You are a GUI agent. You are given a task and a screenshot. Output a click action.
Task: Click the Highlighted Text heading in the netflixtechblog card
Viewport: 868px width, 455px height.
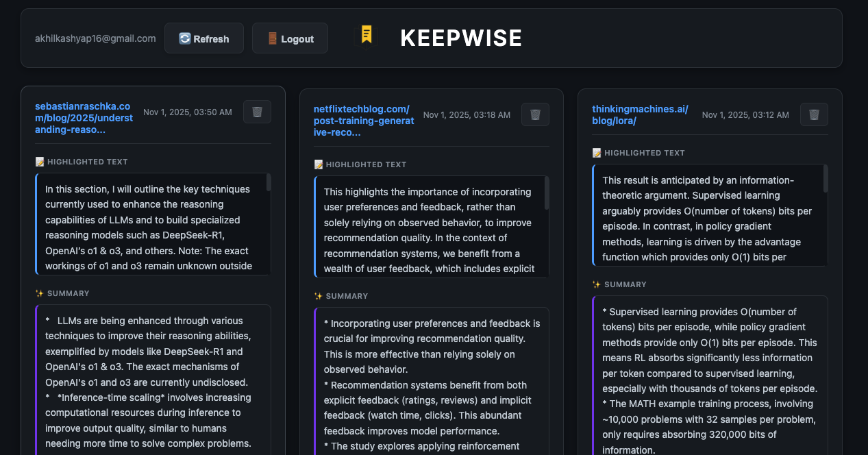point(360,164)
